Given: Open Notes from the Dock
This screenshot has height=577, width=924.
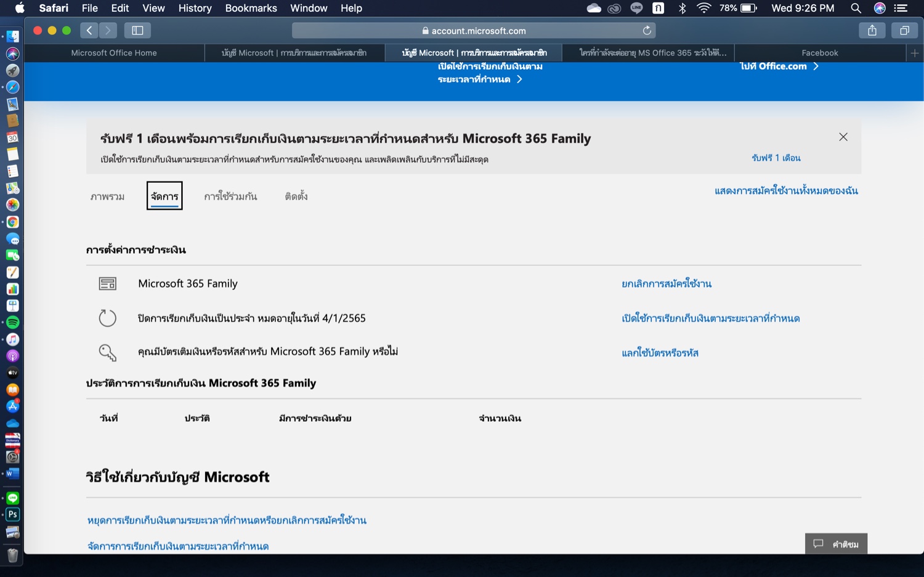Looking at the screenshot, I should pos(12,154).
